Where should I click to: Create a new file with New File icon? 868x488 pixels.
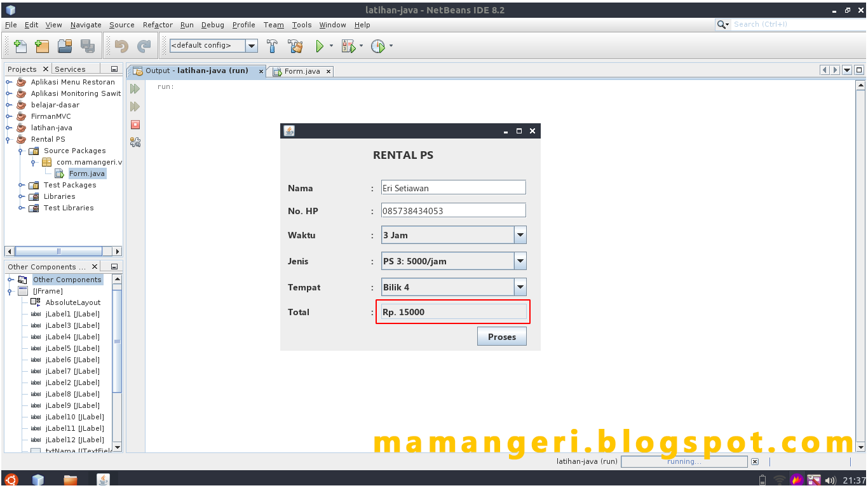(x=20, y=46)
